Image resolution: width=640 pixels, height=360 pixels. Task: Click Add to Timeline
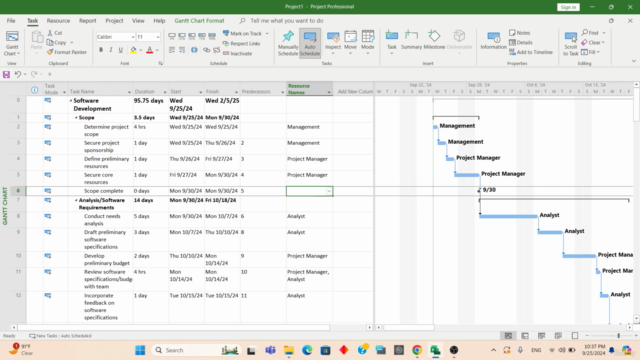[531, 52]
